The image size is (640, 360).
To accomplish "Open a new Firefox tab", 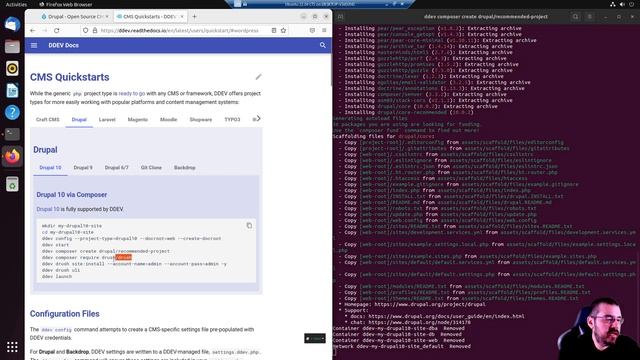I will pos(194,17).
